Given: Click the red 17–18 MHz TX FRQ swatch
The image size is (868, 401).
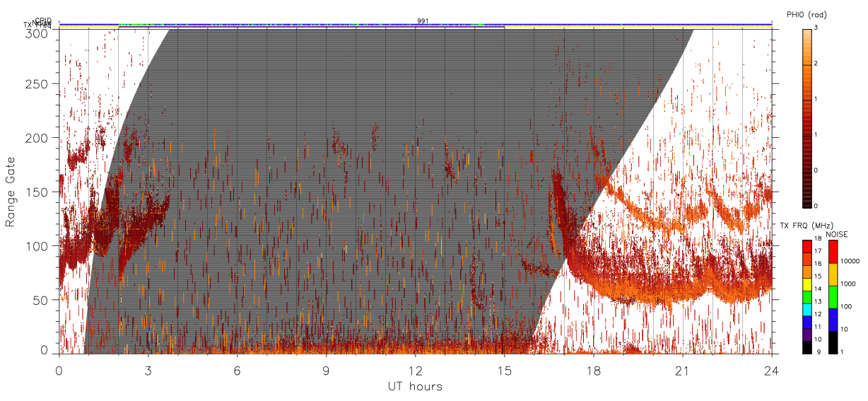Looking at the screenshot, I should (x=808, y=247).
